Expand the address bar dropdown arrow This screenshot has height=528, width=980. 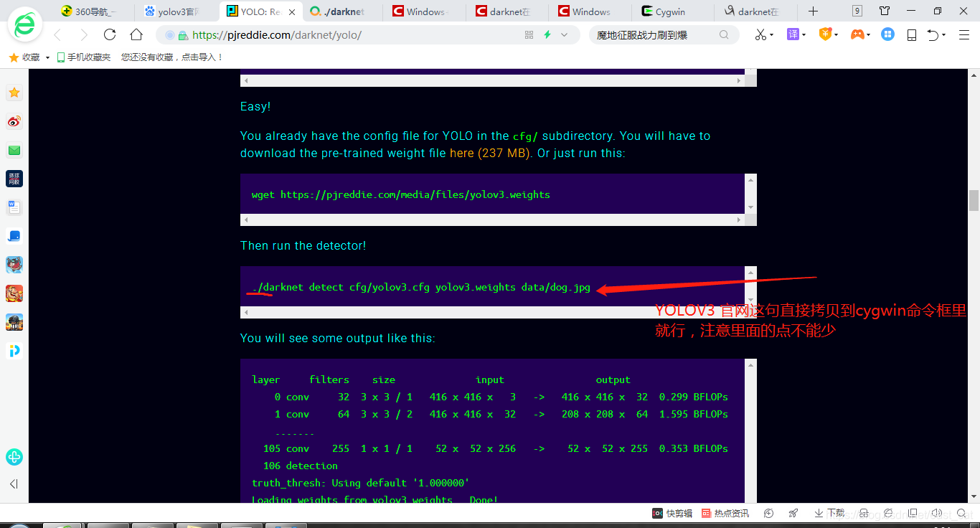click(x=565, y=34)
